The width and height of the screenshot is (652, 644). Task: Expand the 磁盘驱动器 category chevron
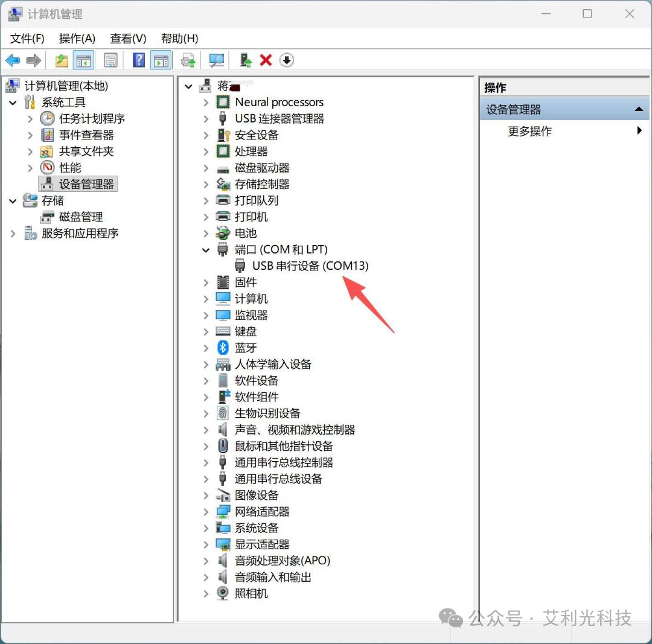(206, 168)
